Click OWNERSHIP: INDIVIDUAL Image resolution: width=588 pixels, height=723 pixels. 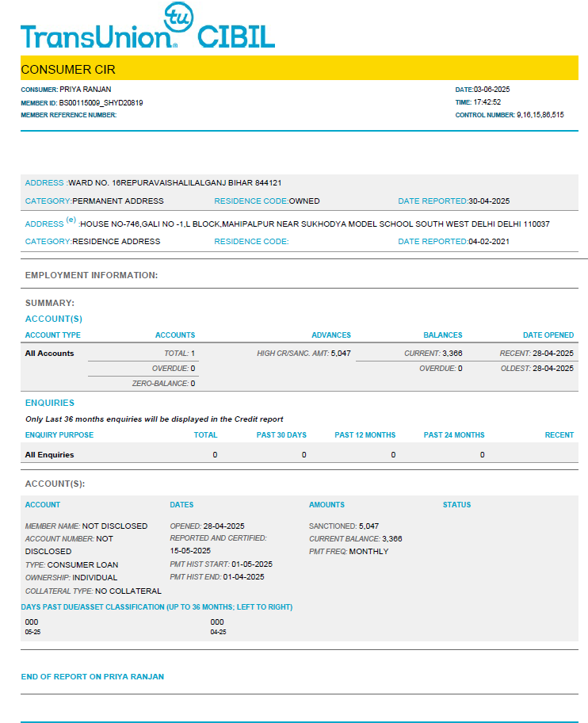(71, 578)
